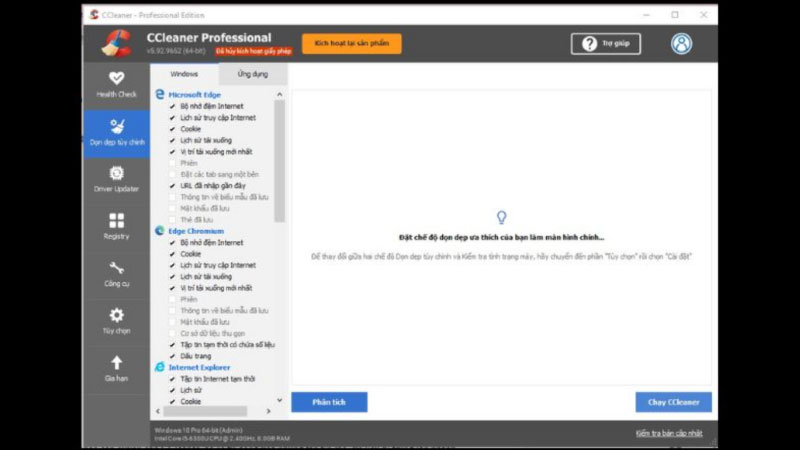Open user account profile icon
800x450 pixels.
(x=681, y=44)
